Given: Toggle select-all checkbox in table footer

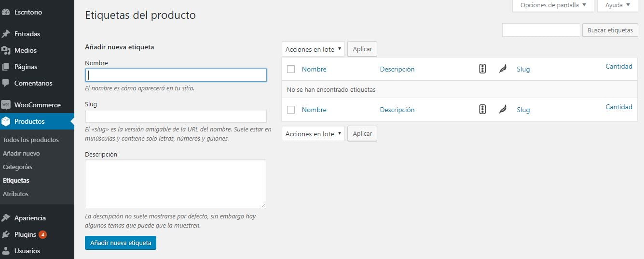Looking at the screenshot, I should [x=291, y=110].
